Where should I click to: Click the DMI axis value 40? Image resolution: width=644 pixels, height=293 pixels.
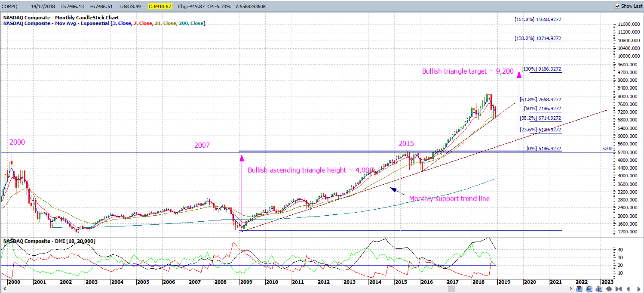620,250
